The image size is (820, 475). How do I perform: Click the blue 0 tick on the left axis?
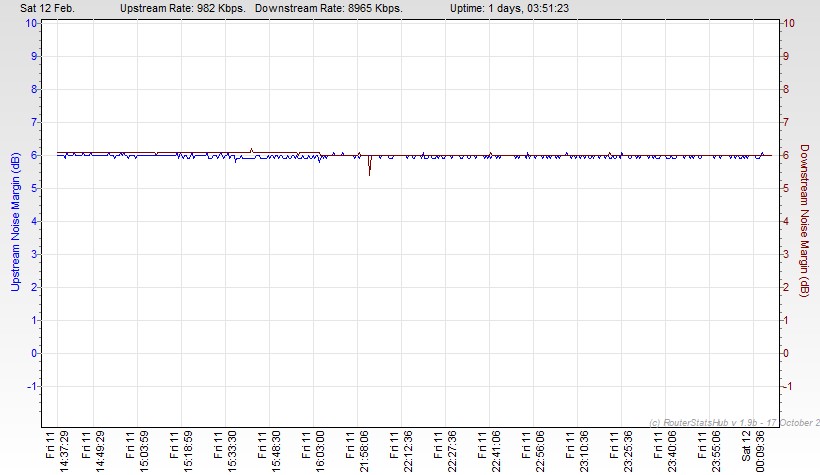(x=35, y=353)
